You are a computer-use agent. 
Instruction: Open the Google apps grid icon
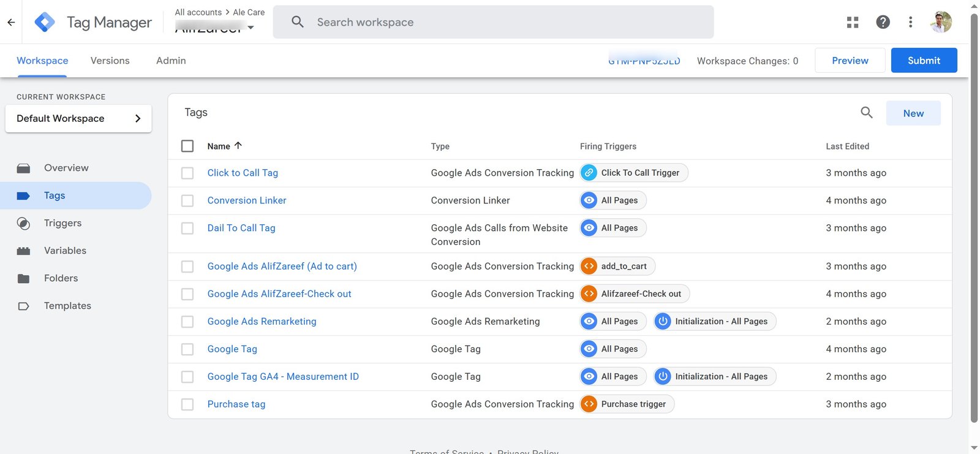(853, 22)
